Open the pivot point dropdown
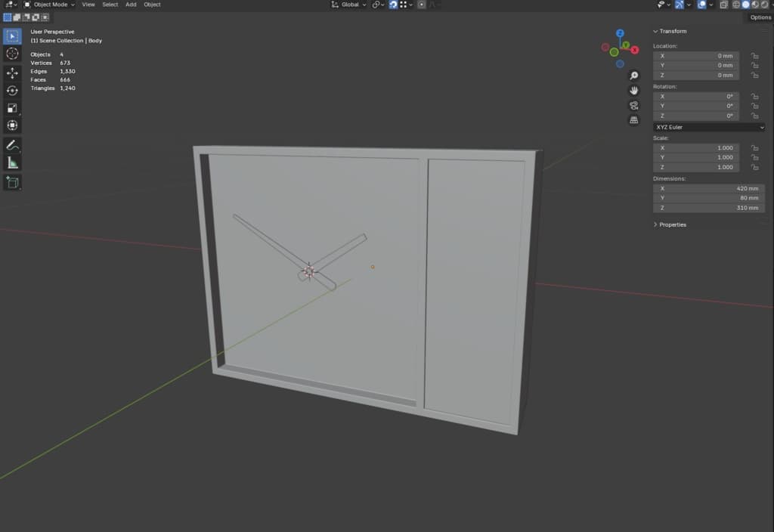 pyautogui.click(x=378, y=5)
